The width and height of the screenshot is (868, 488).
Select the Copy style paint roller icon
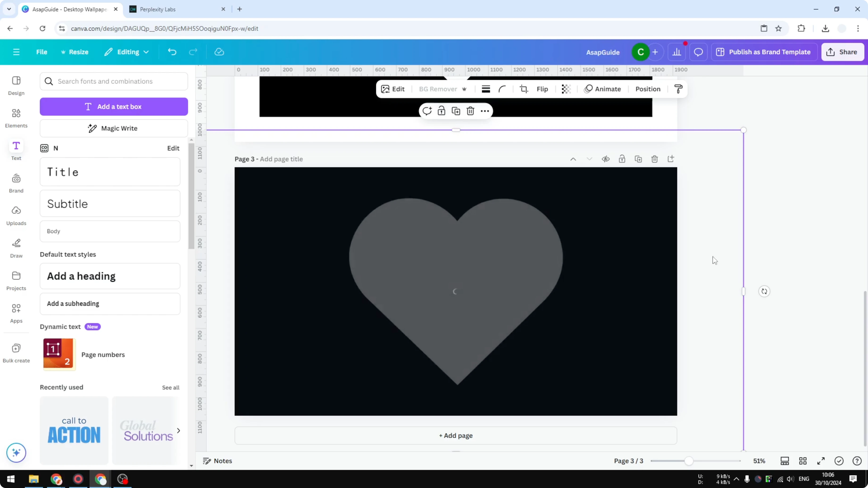point(679,89)
